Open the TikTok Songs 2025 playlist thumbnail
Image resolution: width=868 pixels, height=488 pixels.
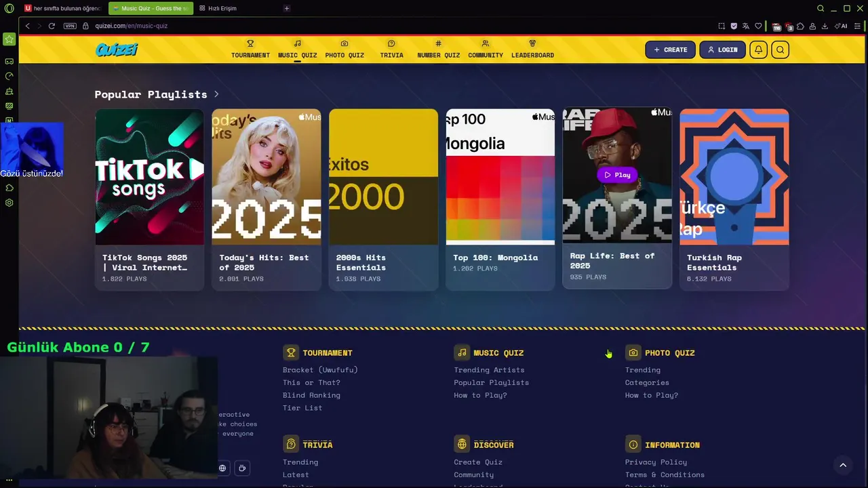(149, 177)
